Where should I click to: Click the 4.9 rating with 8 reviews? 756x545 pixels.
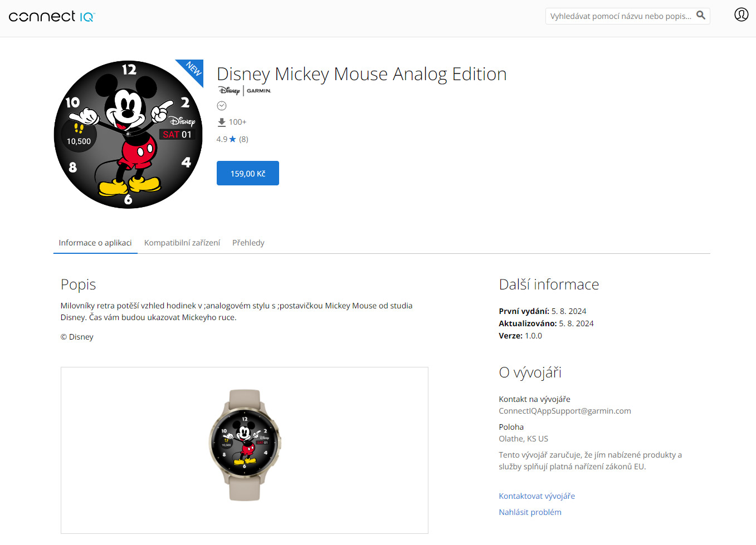pyautogui.click(x=232, y=139)
